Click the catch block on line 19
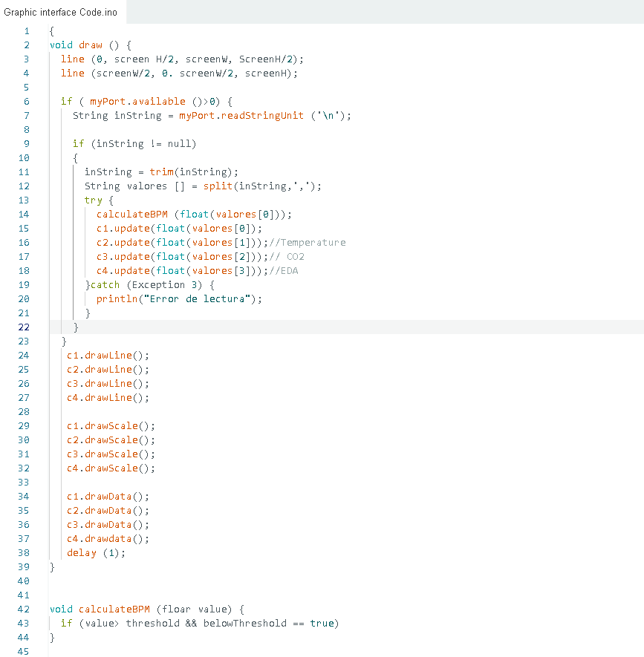Viewport: 644px width, 657px height. coord(104,284)
